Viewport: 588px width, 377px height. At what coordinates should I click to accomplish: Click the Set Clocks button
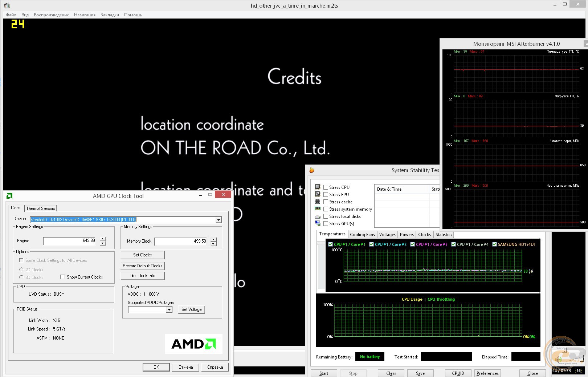coord(142,255)
